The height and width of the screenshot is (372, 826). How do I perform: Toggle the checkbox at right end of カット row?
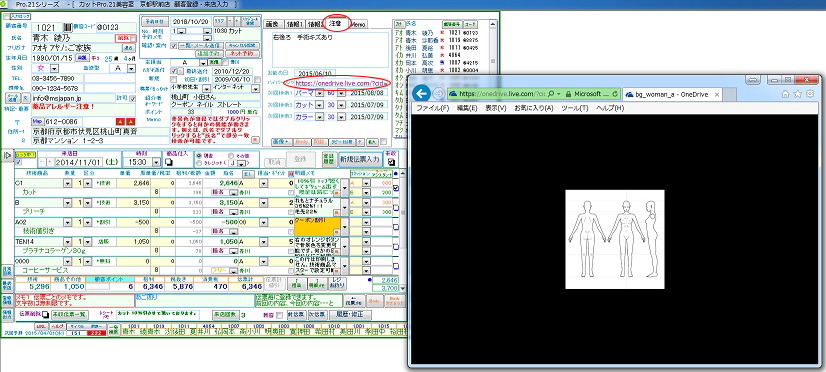[396, 188]
